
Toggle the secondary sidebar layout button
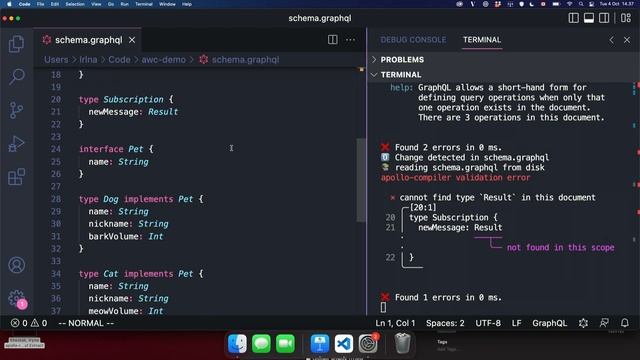tap(604, 18)
